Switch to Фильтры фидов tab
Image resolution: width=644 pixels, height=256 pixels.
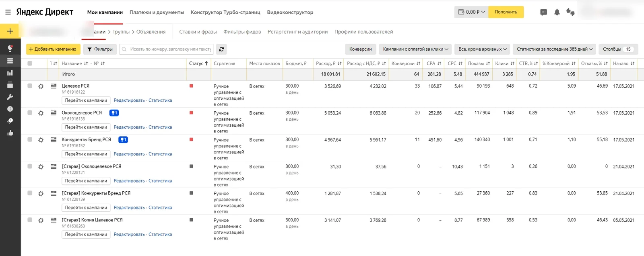point(242,32)
